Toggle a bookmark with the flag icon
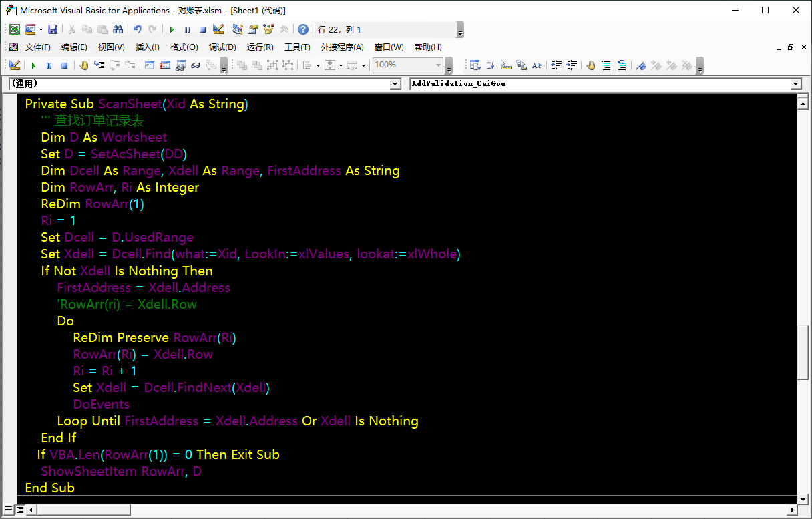The width and height of the screenshot is (812, 519). [x=640, y=65]
